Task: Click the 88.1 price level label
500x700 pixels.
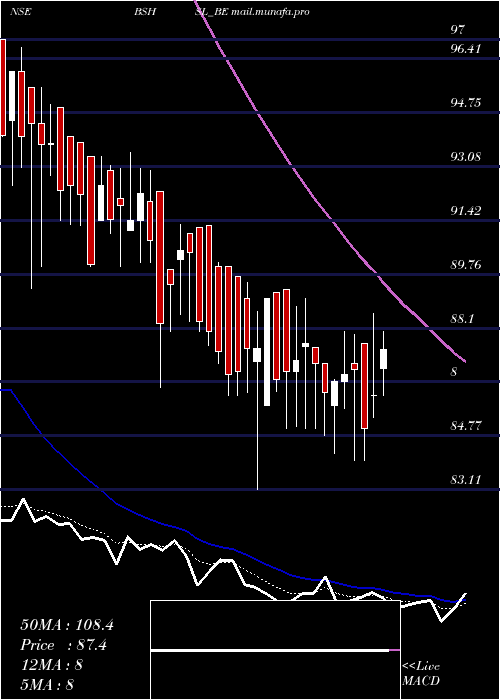Action: coord(462,319)
